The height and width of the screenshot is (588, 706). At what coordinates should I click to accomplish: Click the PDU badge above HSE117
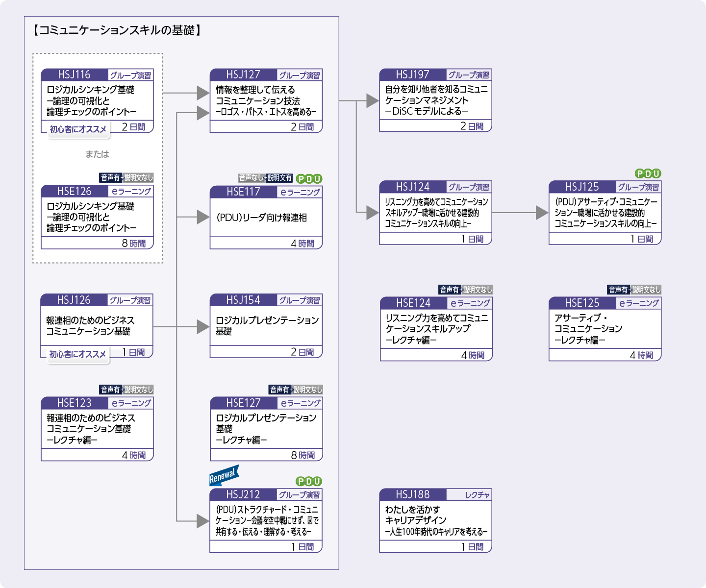(309, 179)
